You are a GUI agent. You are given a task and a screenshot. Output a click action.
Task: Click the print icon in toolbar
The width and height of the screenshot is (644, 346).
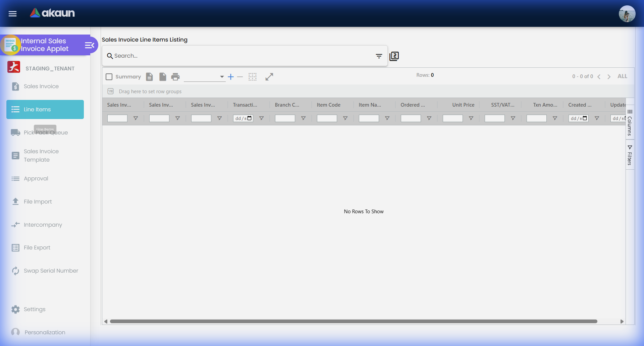[175, 77]
